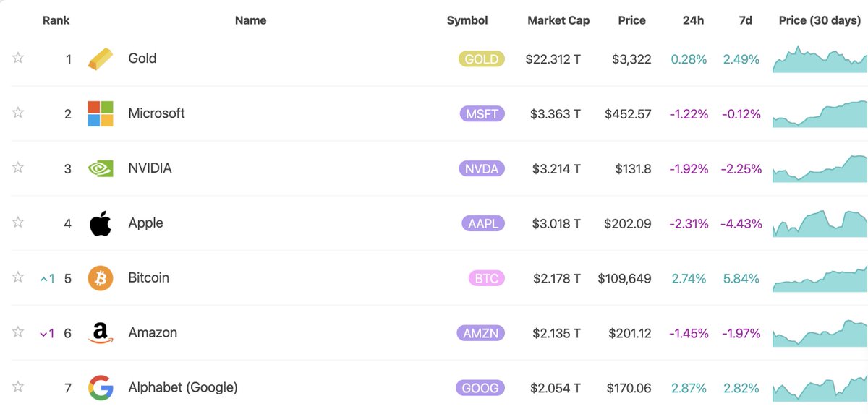Open the Bitcoin asset link
868x414 pixels.
coord(148,278)
